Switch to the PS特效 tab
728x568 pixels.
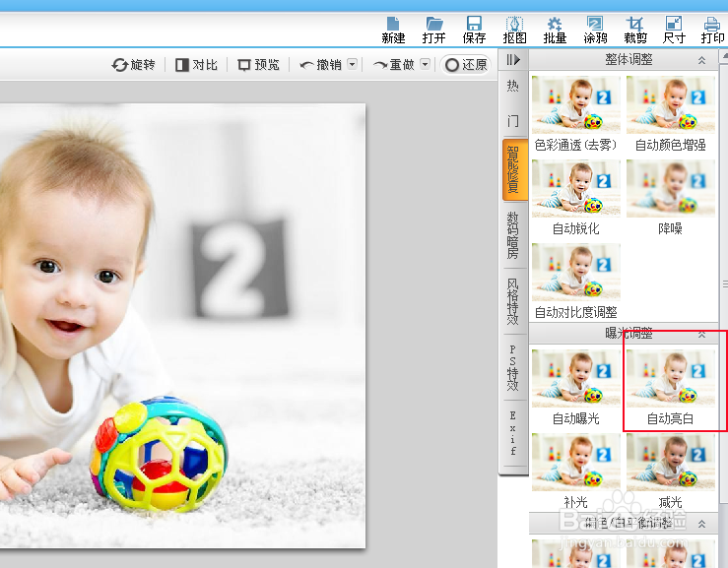point(513,367)
